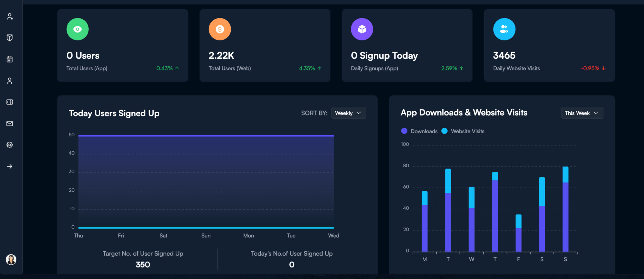Click the person profile sidebar icon

pyautogui.click(x=10, y=81)
